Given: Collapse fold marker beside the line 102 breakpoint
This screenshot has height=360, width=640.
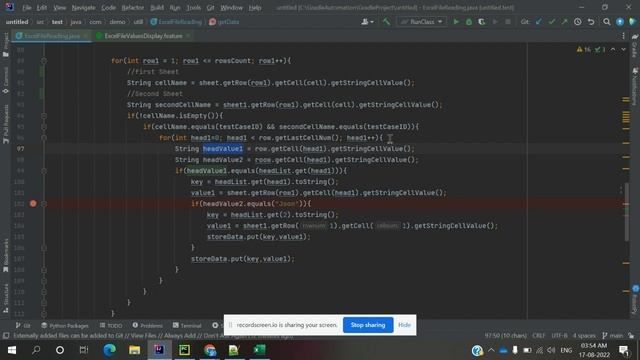Looking at the screenshot, I should click(x=44, y=203).
